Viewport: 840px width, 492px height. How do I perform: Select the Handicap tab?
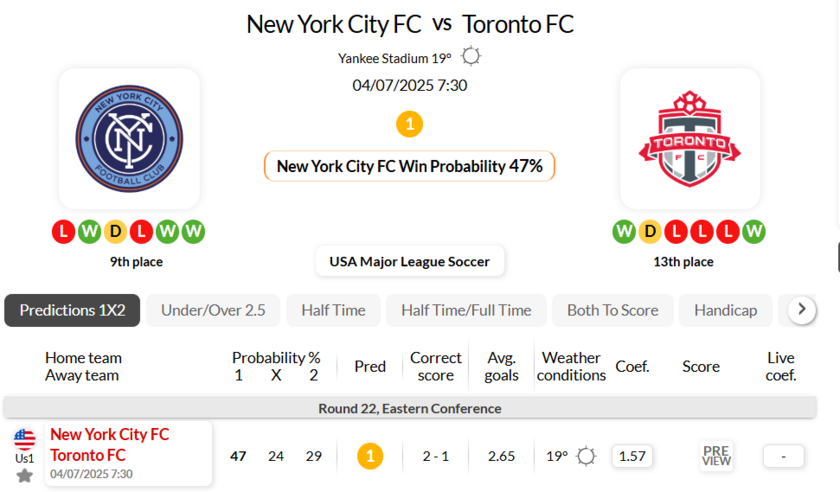725,310
